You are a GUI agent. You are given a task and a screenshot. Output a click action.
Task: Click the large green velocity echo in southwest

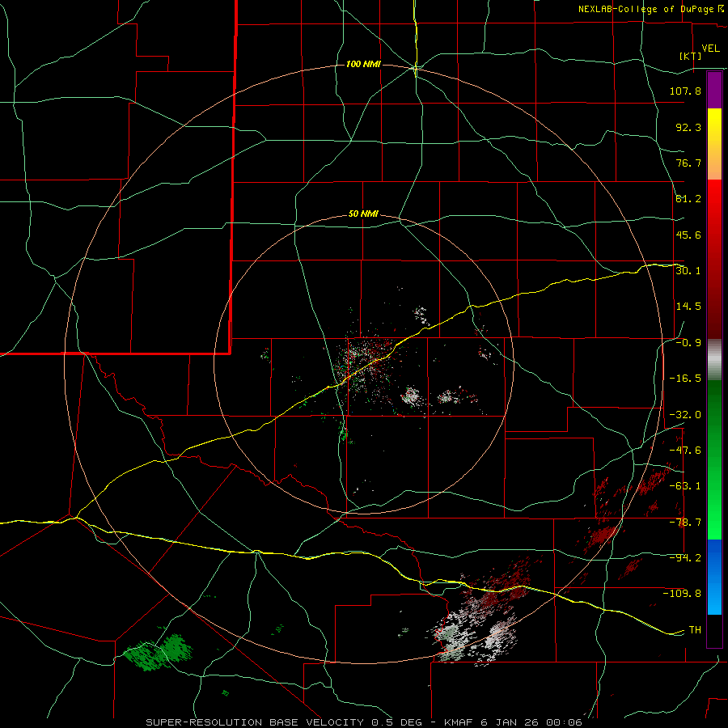point(159,652)
